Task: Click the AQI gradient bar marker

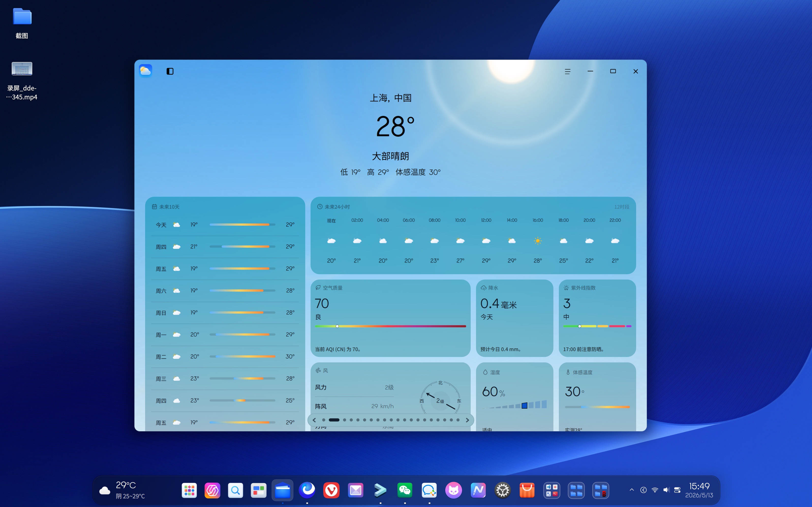Action: pos(337,326)
